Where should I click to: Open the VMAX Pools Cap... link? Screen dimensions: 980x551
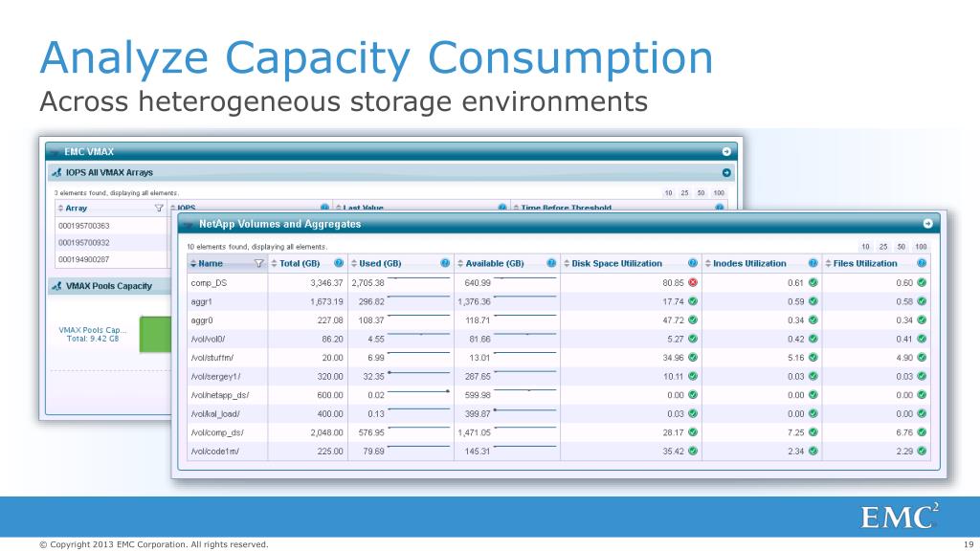(93, 330)
